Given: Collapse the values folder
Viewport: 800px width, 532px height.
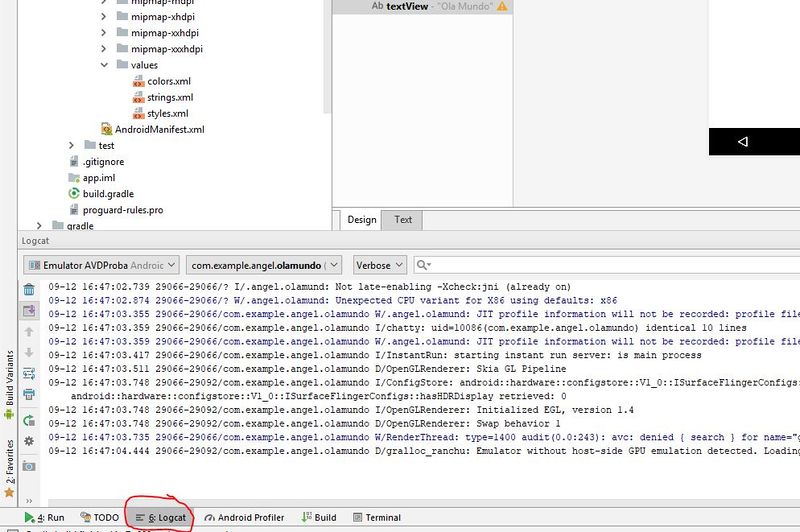Looking at the screenshot, I should [x=104, y=65].
